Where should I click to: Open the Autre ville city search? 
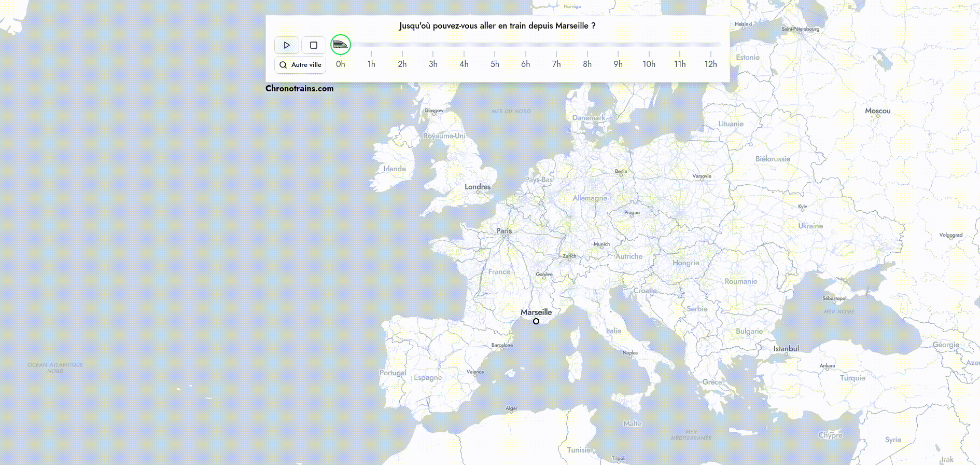300,65
